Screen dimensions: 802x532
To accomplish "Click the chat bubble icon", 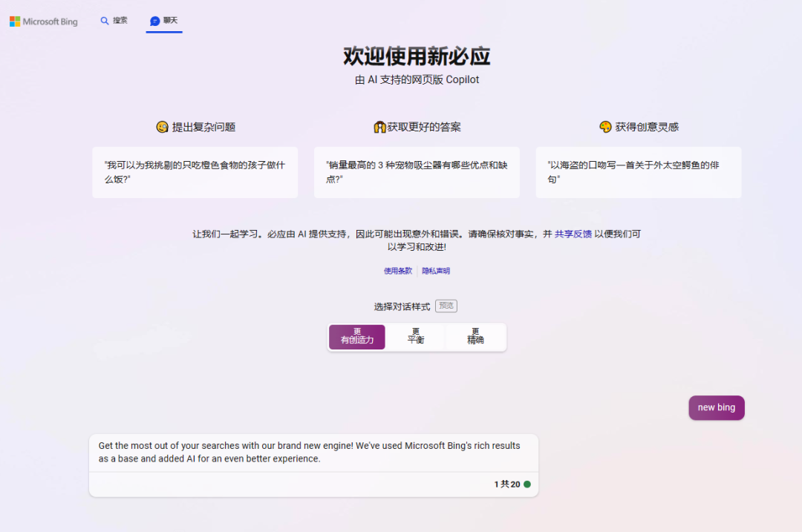I will (x=154, y=21).
